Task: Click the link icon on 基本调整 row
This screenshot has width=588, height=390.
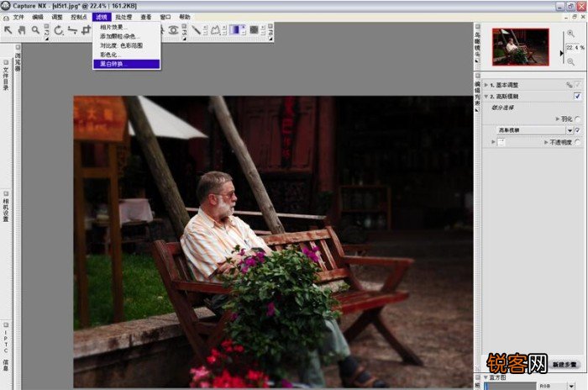Action: (569, 85)
